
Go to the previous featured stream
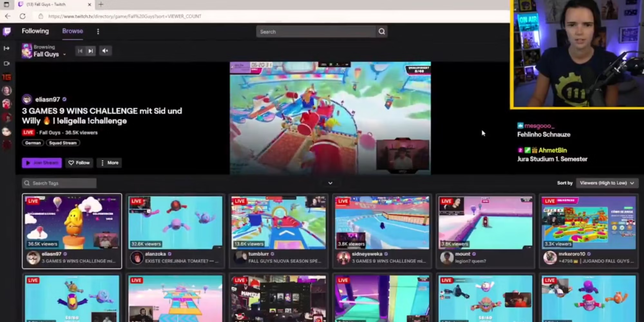tap(80, 51)
